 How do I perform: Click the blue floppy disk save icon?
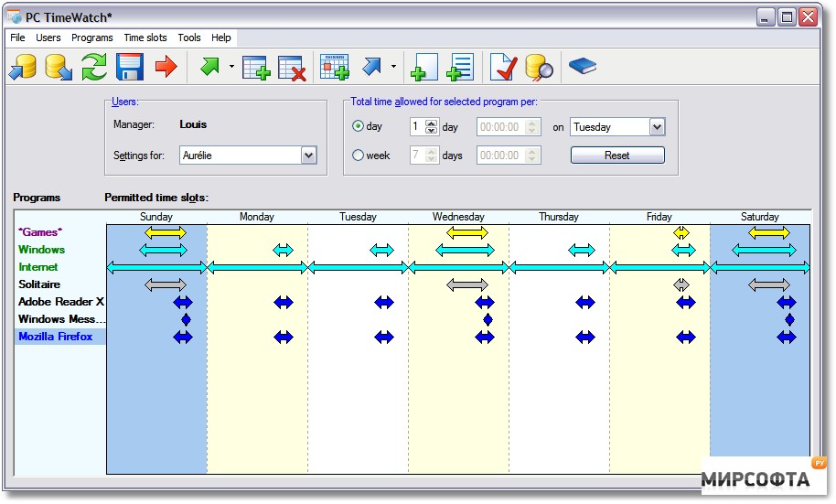click(130, 67)
